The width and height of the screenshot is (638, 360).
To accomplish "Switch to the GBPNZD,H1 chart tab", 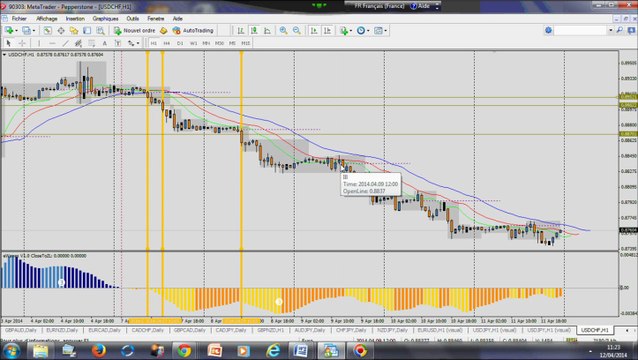I will (271, 330).
